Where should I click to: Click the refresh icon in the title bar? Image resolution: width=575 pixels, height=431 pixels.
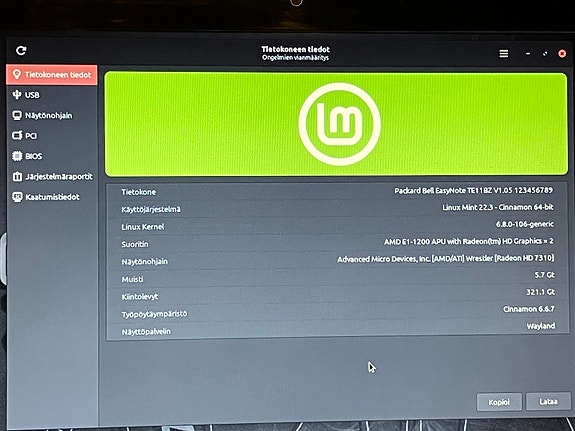21,51
